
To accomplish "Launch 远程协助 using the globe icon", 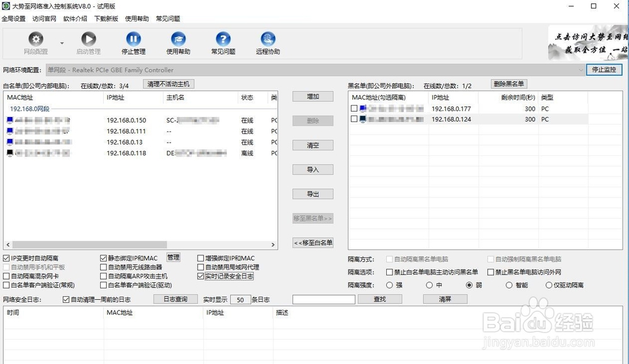I will coord(268,39).
